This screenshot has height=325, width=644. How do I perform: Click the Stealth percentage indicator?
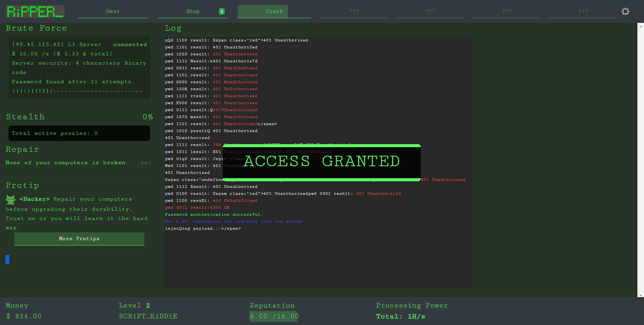point(148,117)
